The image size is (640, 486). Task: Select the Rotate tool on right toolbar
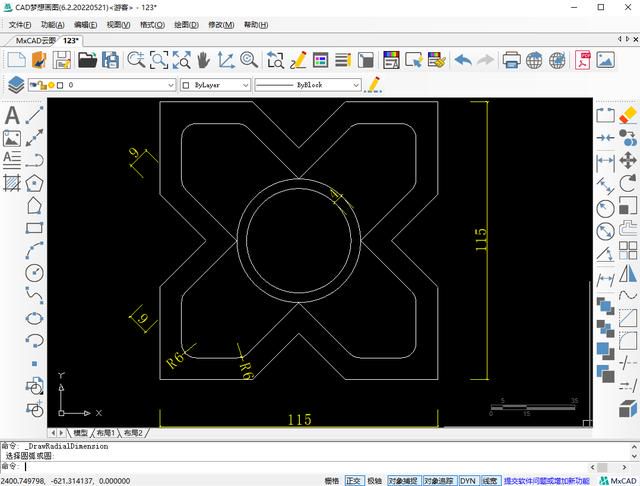(628, 183)
